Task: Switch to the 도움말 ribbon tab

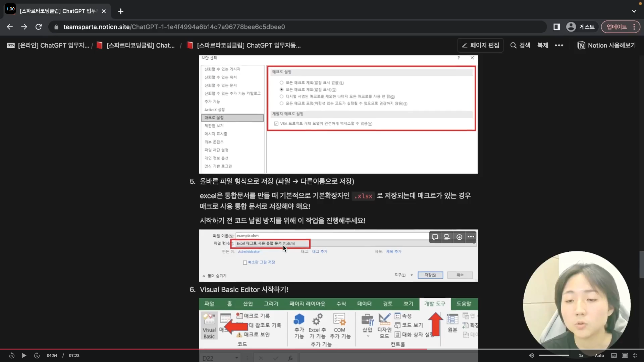Action: coord(464,304)
